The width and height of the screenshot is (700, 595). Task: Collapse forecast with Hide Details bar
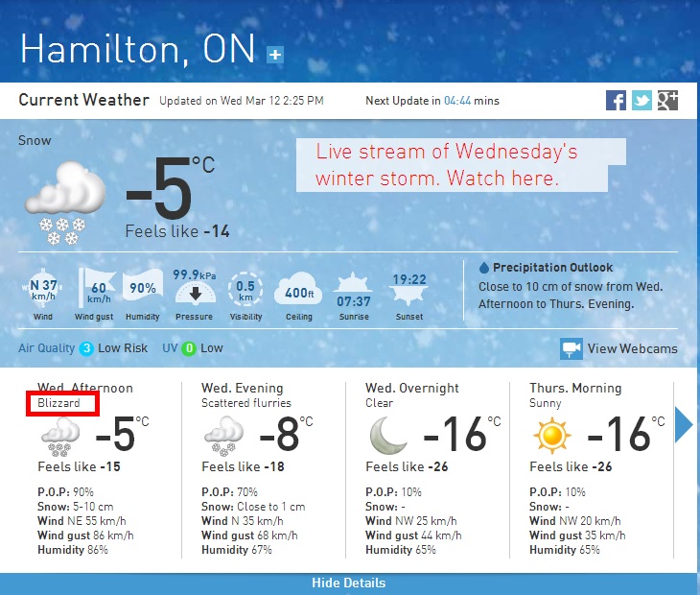coord(349,583)
